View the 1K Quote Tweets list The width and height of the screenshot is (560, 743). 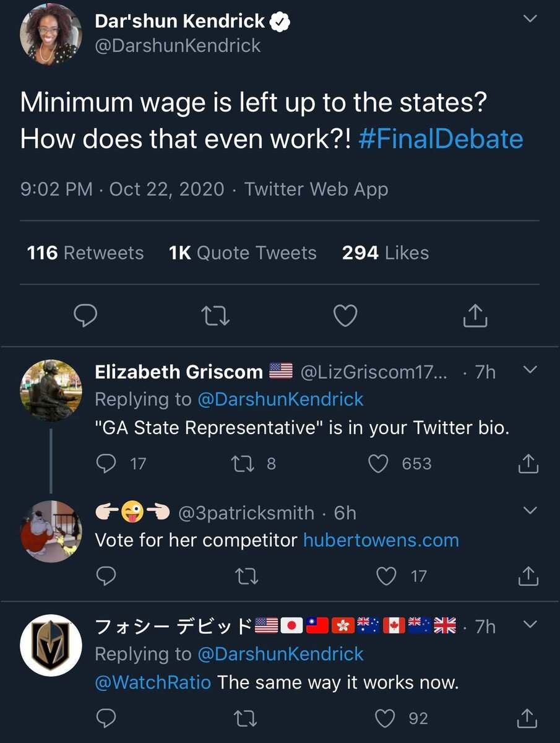click(x=243, y=253)
